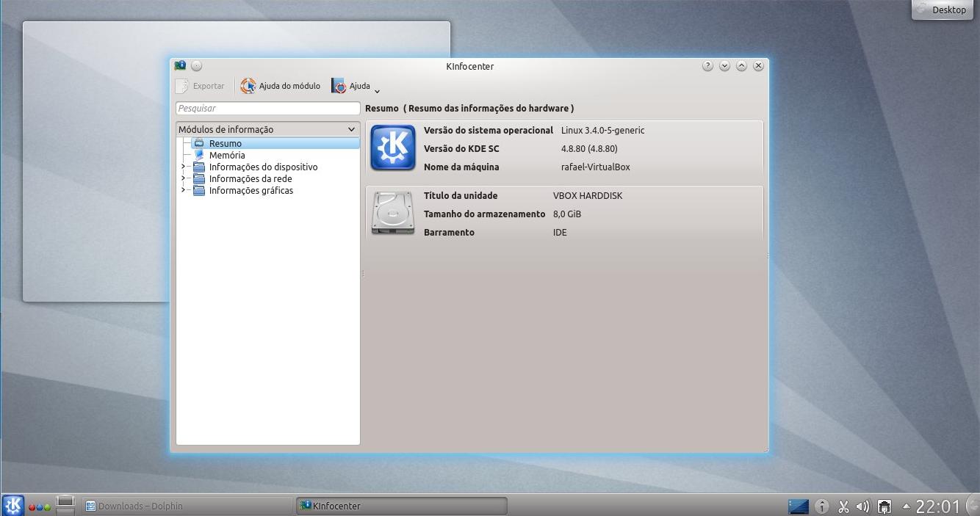Click the 22:01 clock

[x=938, y=506]
